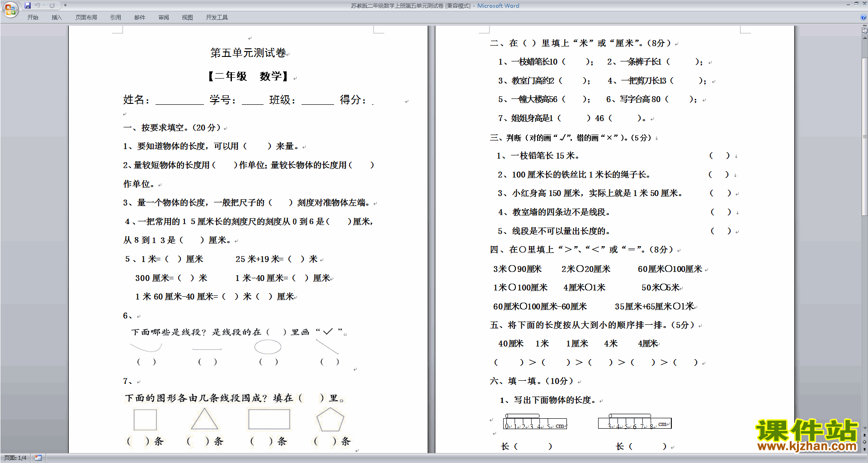Click the right ruler image starting at 3
868x463 pixels.
pyautogui.click(x=635, y=421)
